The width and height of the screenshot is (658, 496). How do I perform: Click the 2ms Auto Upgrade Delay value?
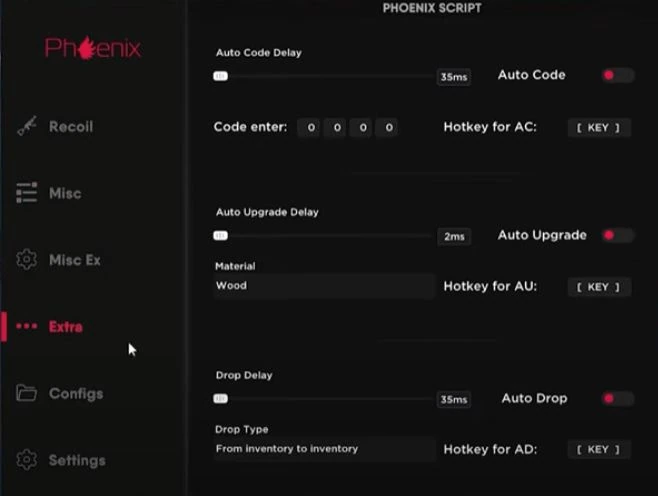click(454, 237)
